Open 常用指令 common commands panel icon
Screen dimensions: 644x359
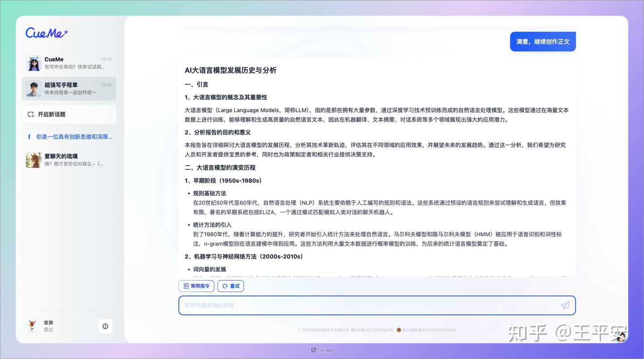click(x=185, y=286)
